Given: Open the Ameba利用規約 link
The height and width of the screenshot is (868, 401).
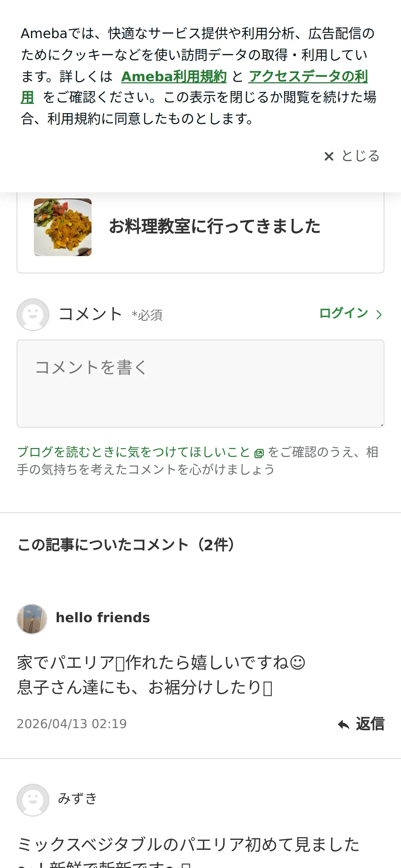Looking at the screenshot, I should 174,76.
